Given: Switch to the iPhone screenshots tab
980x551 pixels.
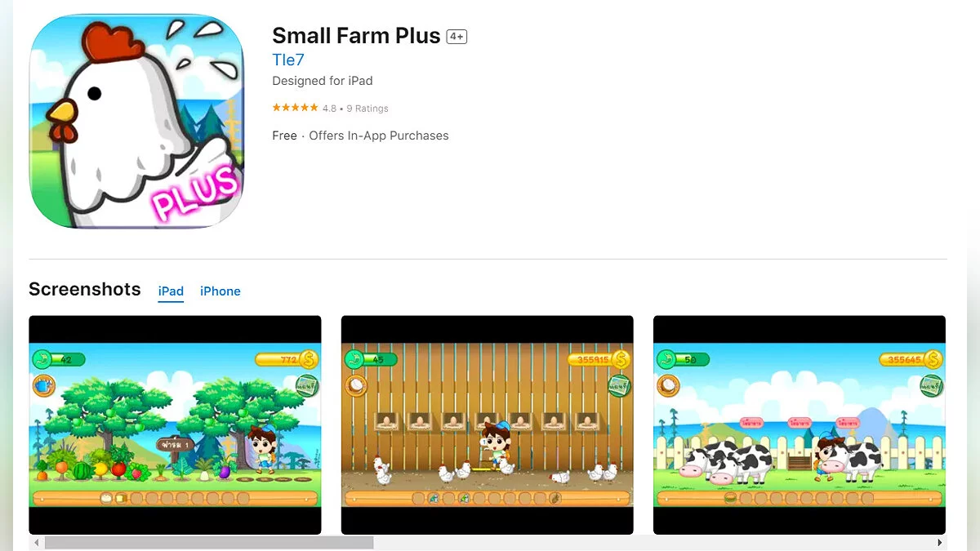Looking at the screenshot, I should (220, 291).
